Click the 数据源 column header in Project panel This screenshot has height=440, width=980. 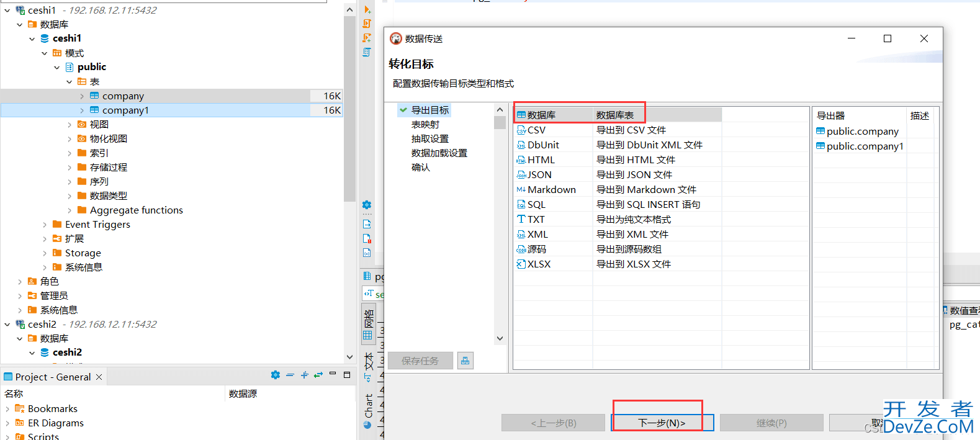click(243, 393)
